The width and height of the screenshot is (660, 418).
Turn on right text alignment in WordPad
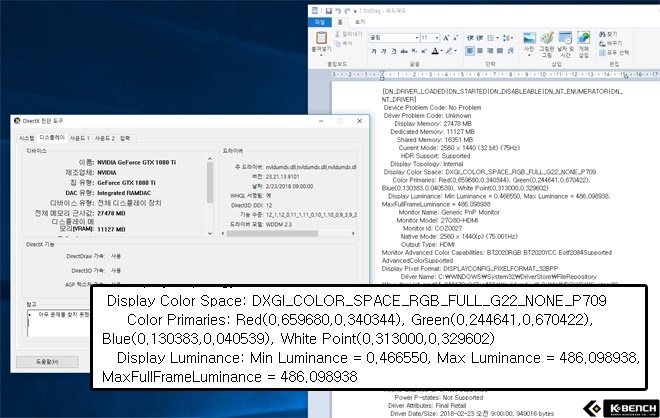[x=490, y=51]
